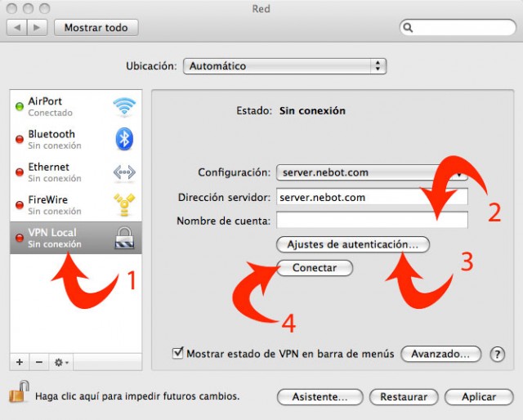Image resolution: width=523 pixels, height=420 pixels.
Task: Click the red FireWire status dot
Action: tap(20, 205)
